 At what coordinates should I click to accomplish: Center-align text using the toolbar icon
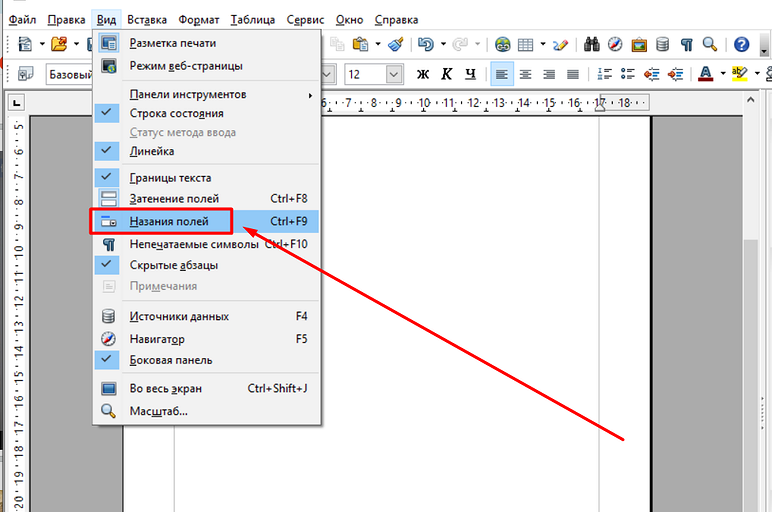[x=524, y=74]
